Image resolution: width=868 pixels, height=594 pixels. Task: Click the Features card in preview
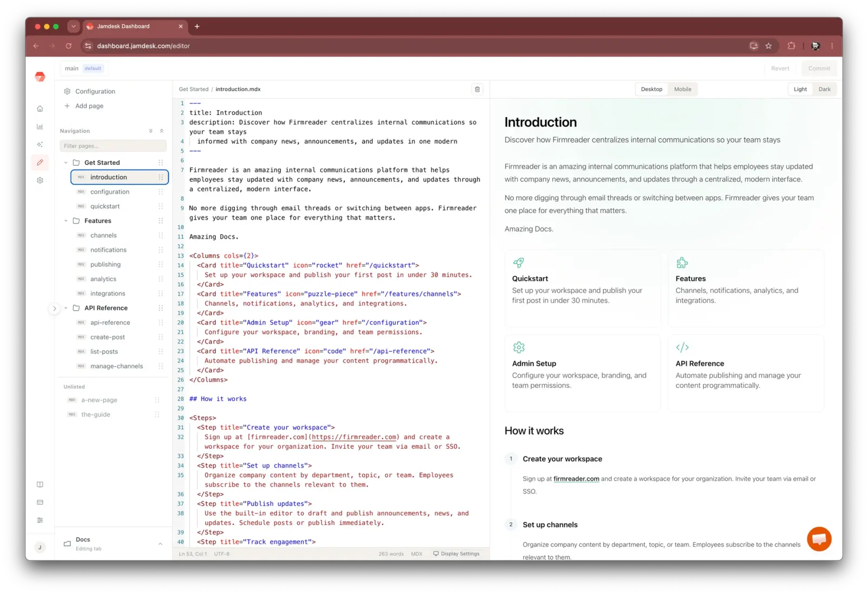click(x=746, y=288)
